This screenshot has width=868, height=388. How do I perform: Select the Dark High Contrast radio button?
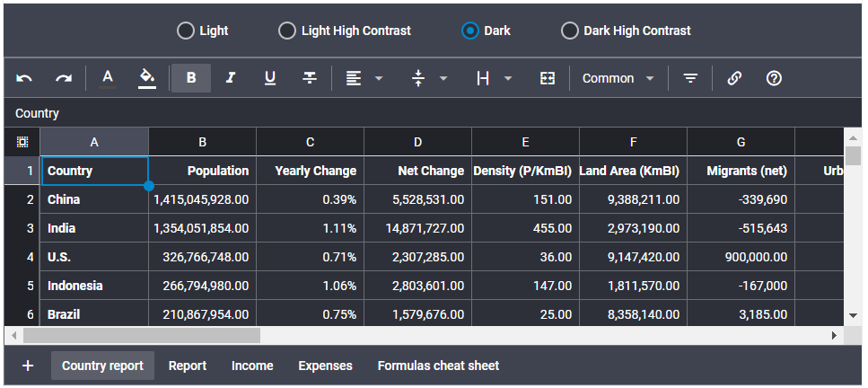tap(570, 31)
